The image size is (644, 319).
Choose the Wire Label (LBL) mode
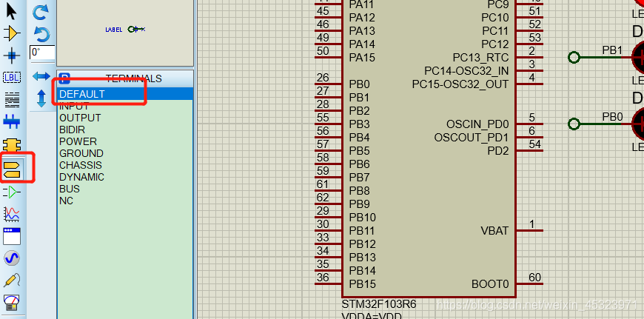point(12,77)
